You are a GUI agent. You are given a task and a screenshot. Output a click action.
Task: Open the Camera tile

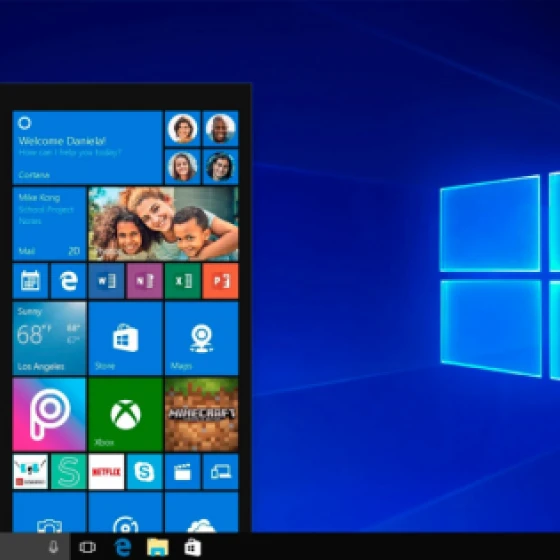(x=49, y=512)
